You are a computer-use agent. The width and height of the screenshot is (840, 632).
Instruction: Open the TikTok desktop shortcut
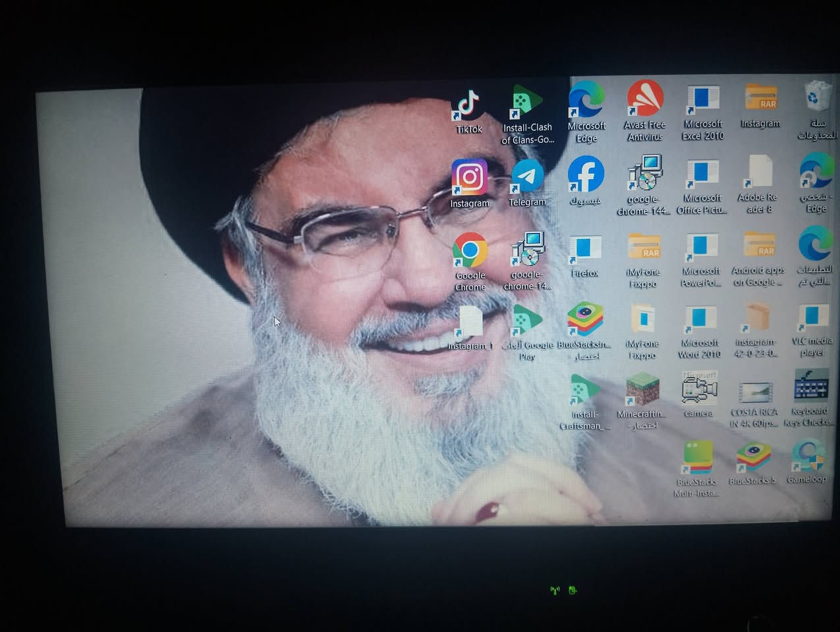468,105
